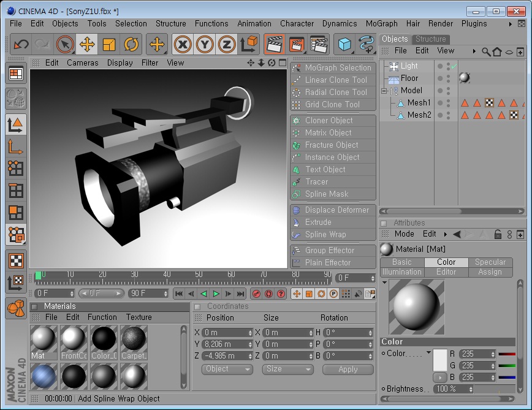Add a Cloner Object
The width and height of the screenshot is (532, 410).
[333, 120]
